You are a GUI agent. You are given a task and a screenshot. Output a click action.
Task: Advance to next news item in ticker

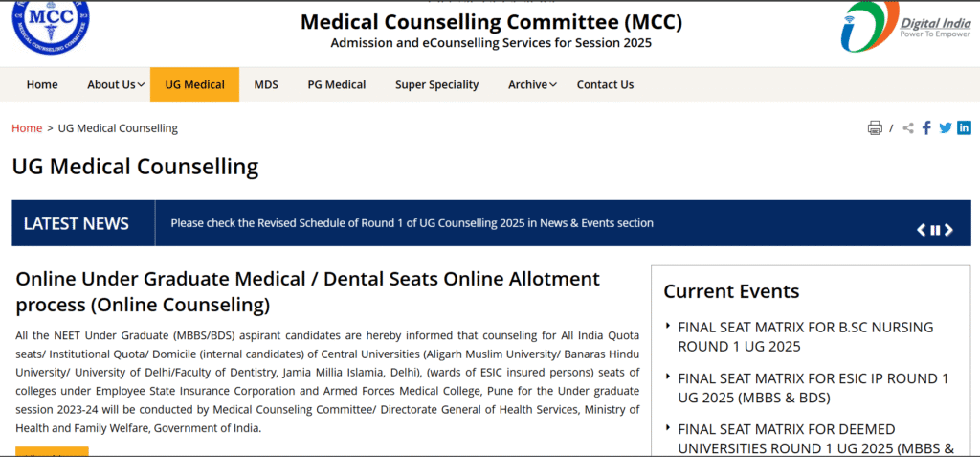pyautogui.click(x=948, y=230)
